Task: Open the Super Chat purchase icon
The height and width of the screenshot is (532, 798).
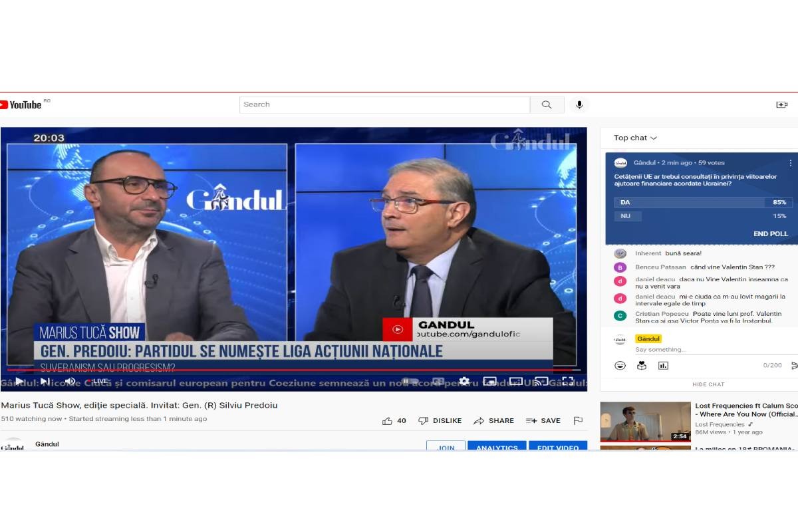Action: pos(642,365)
